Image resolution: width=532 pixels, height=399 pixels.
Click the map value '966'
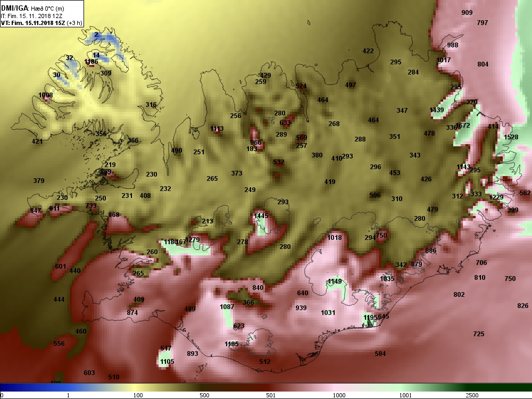pyautogui.click(x=256, y=142)
